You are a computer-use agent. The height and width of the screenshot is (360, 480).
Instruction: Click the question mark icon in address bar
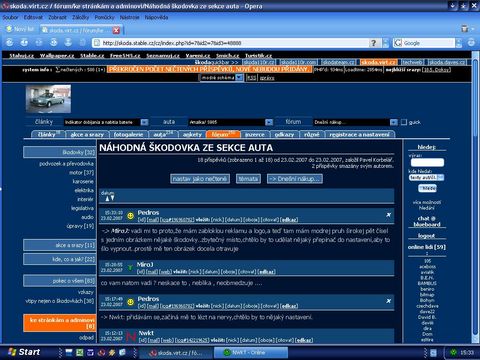pos(374,43)
